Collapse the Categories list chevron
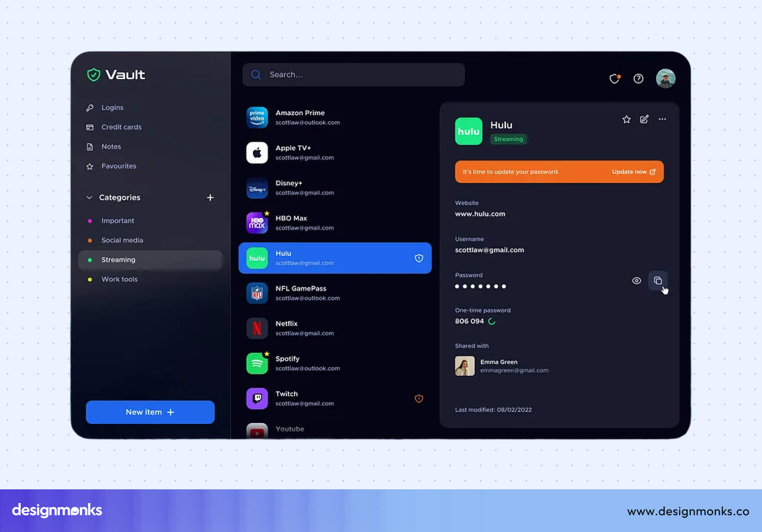 (89, 197)
